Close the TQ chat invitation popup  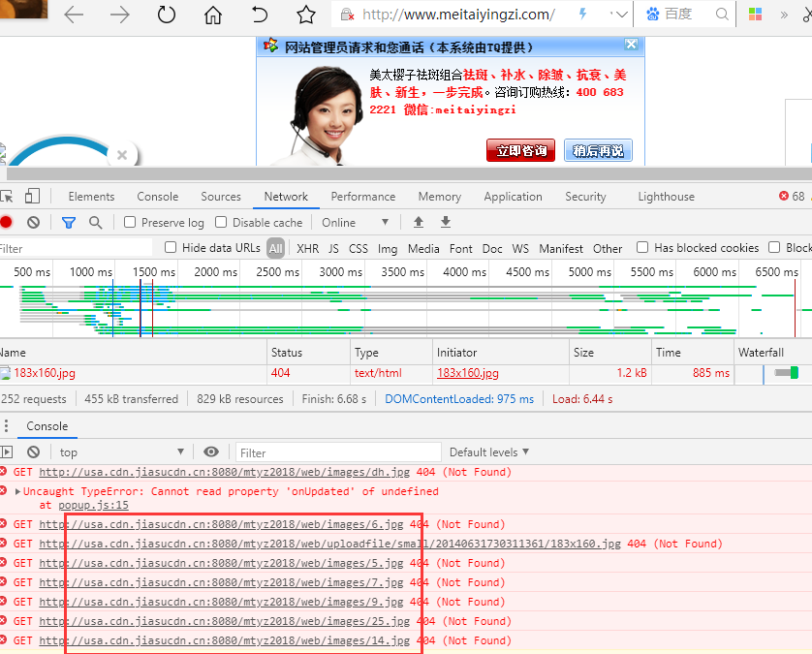631,44
